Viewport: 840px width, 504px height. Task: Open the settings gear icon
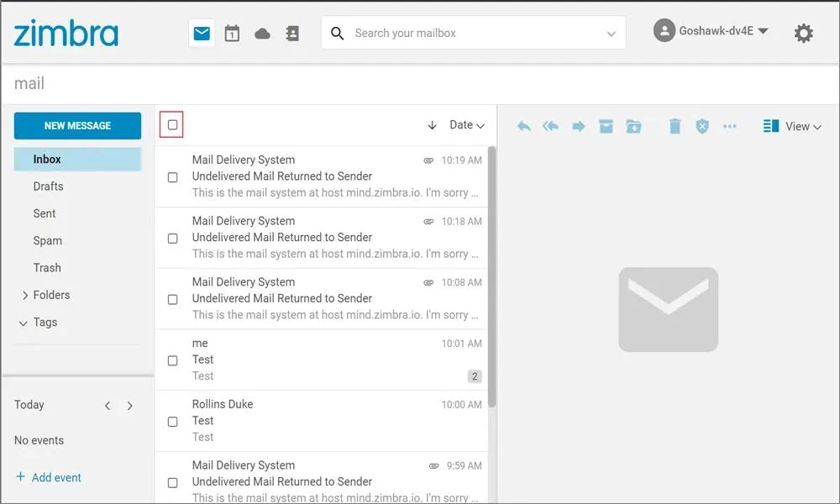click(x=803, y=34)
